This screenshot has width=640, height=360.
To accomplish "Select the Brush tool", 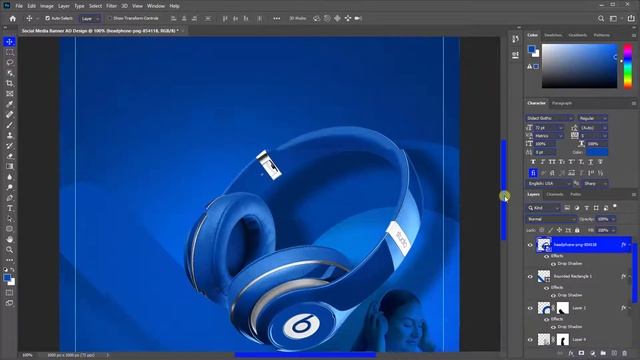I will (x=9, y=125).
